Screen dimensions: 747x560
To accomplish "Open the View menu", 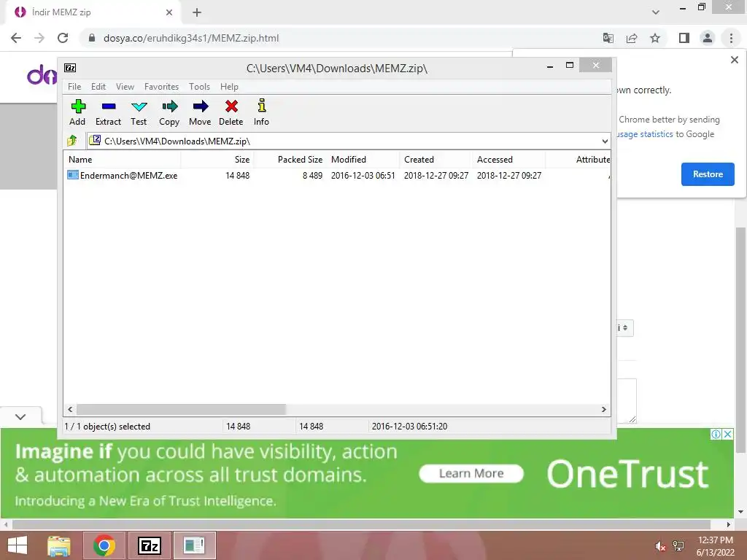I will [125, 87].
